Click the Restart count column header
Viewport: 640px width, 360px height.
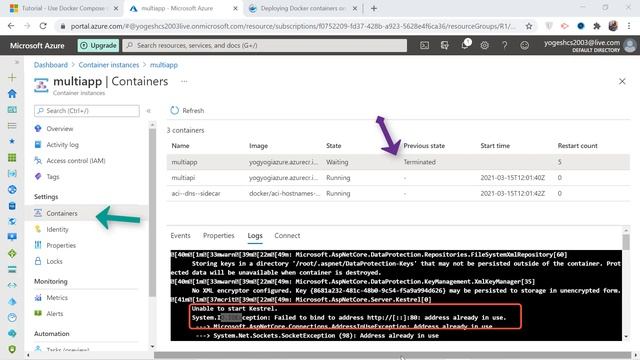tap(578, 146)
